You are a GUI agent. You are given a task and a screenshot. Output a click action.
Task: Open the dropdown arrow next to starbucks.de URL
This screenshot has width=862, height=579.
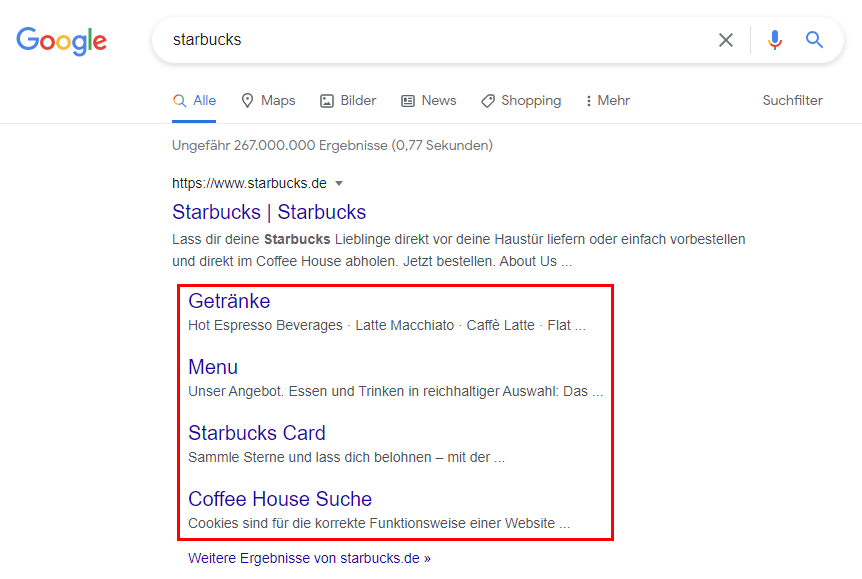[340, 183]
